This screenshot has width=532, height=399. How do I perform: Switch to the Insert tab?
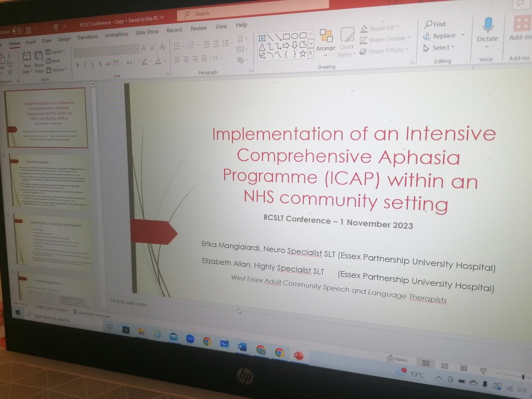(x=31, y=42)
